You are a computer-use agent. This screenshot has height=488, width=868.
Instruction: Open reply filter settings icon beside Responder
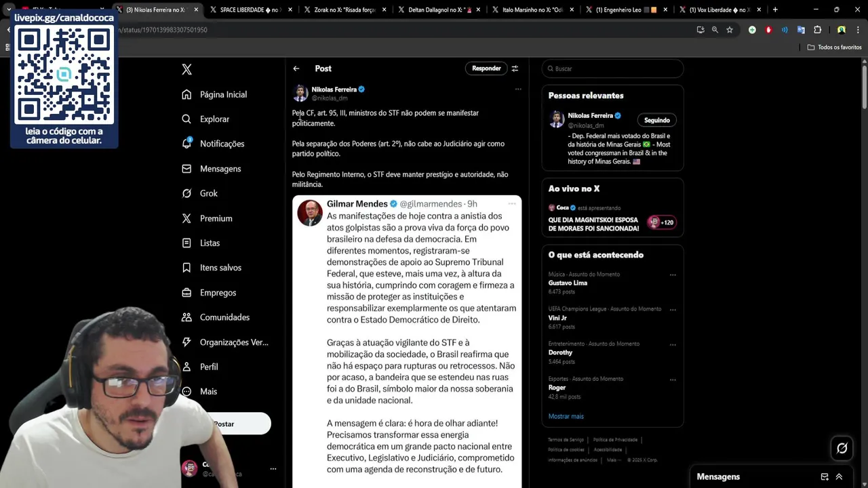tap(515, 68)
